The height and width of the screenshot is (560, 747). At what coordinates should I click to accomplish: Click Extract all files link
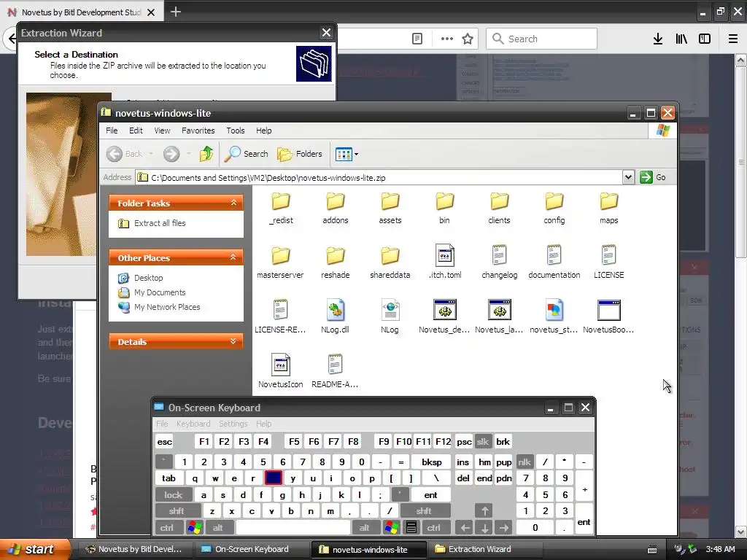(x=160, y=223)
